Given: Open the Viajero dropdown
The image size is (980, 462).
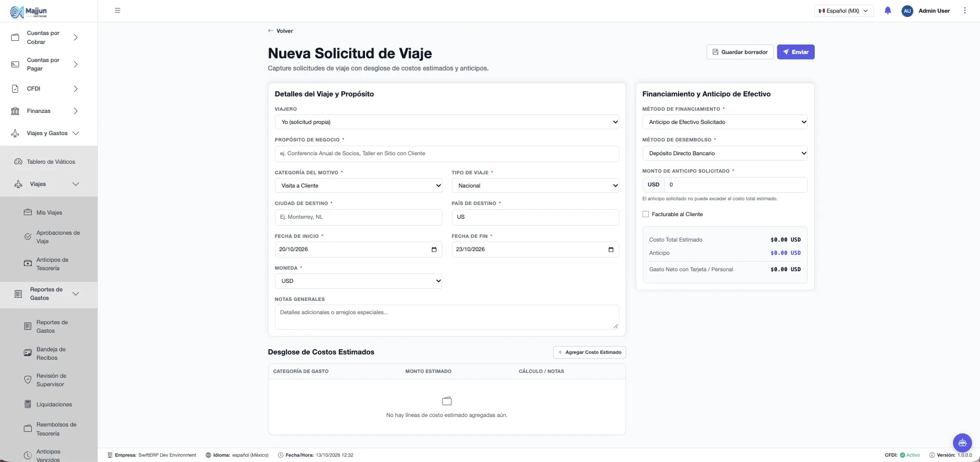Looking at the screenshot, I should (x=447, y=122).
